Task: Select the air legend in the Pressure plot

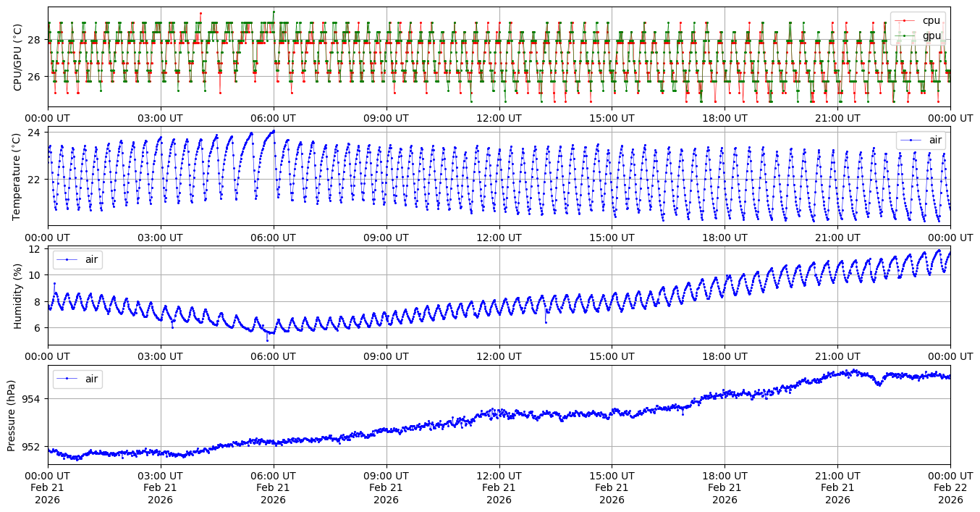Action: (x=77, y=379)
